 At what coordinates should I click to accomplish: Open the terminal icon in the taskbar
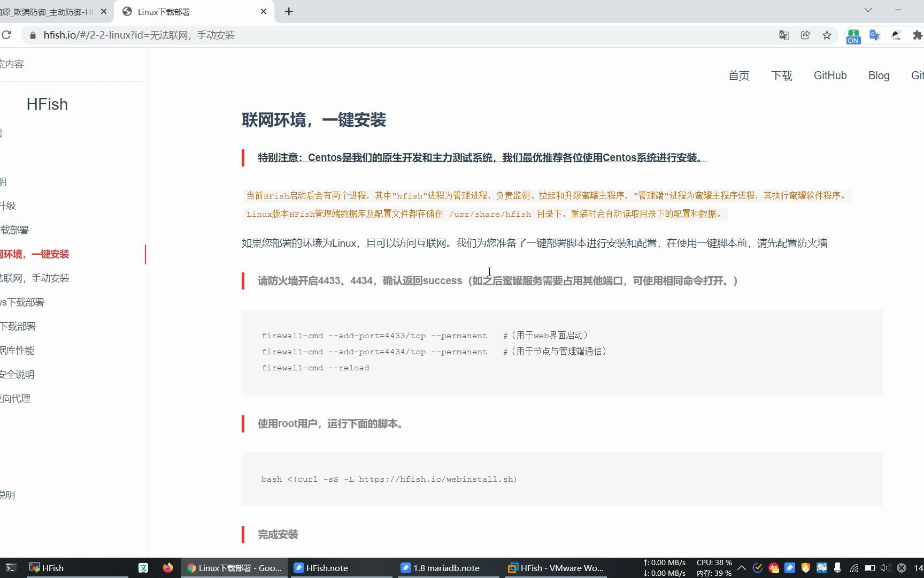tap(11, 568)
